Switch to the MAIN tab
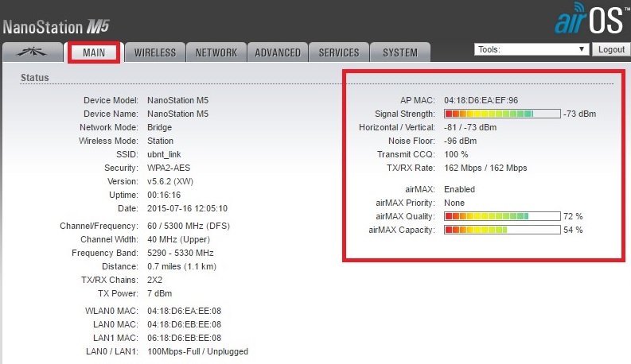This screenshot has height=364, width=631. tap(94, 52)
